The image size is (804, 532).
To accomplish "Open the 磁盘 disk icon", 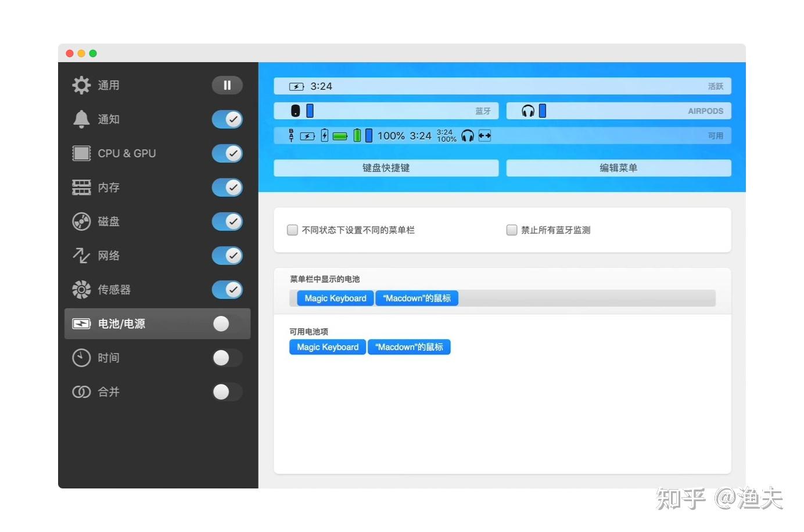I will tap(81, 221).
